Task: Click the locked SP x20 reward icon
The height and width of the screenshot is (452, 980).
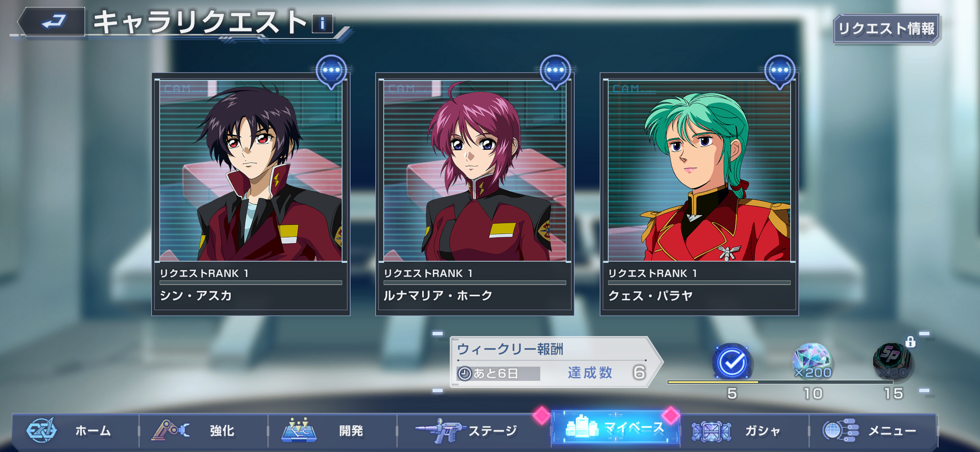Action: point(893,361)
